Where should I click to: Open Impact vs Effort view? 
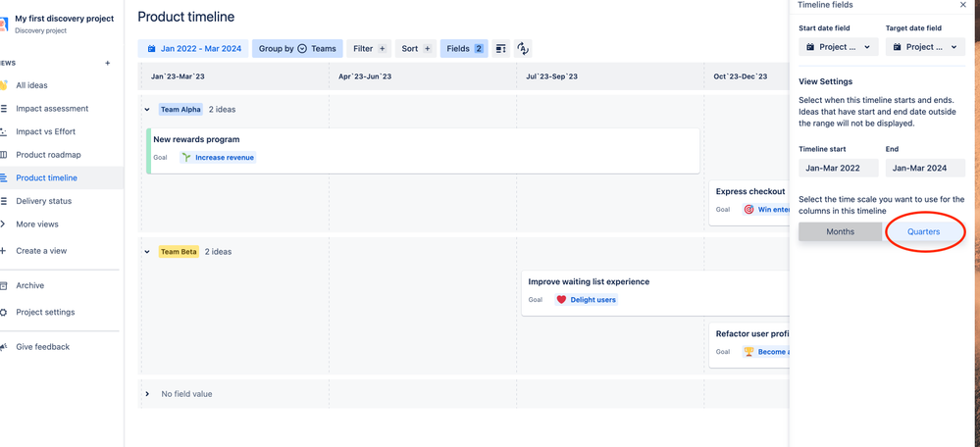point(46,131)
